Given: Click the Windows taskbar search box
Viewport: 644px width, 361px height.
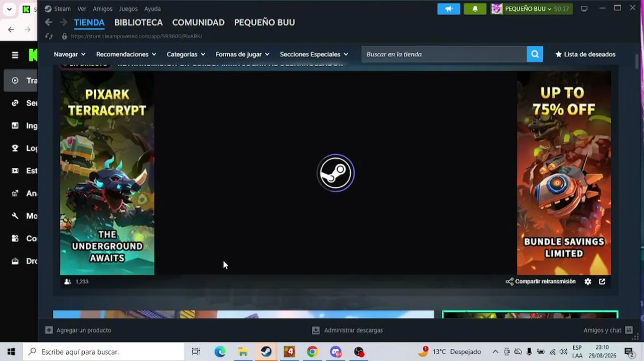Looking at the screenshot, I should click(104, 352).
